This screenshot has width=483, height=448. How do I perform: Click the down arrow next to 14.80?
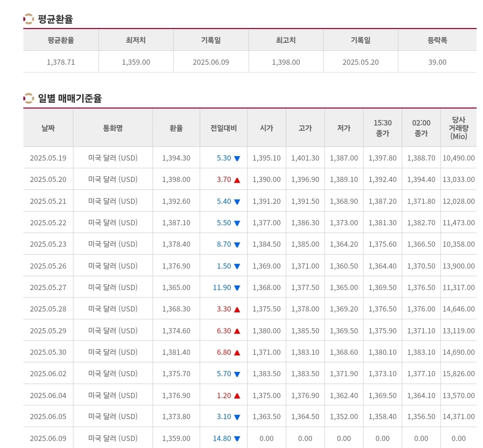tap(237, 439)
